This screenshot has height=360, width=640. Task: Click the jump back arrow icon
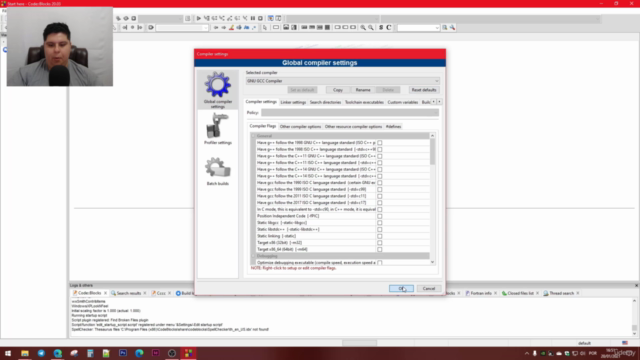tap(216, 27)
